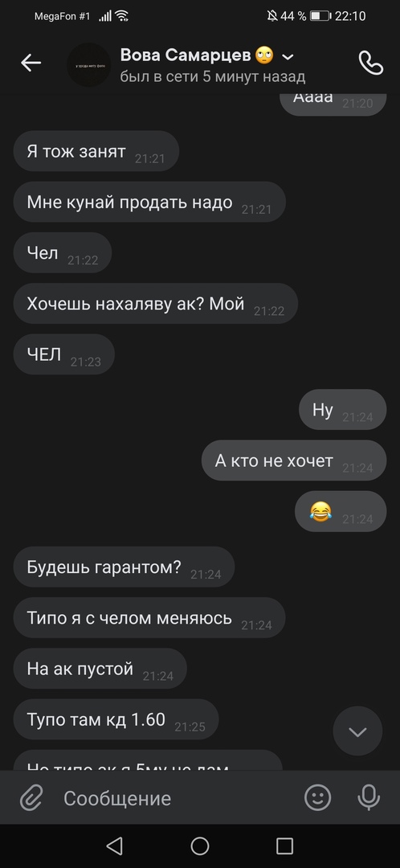Tap the Android back navigation triangle
This screenshot has width=400, height=868.
pos(114,845)
